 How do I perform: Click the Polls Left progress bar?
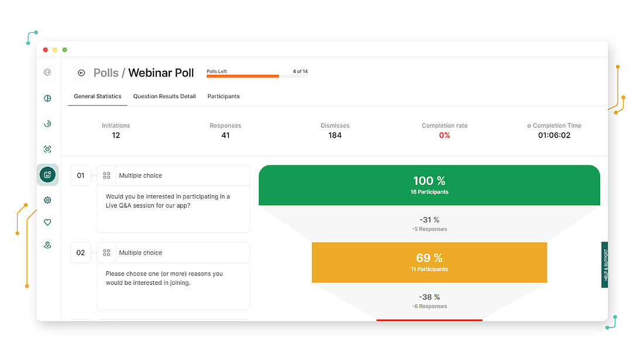click(x=257, y=76)
